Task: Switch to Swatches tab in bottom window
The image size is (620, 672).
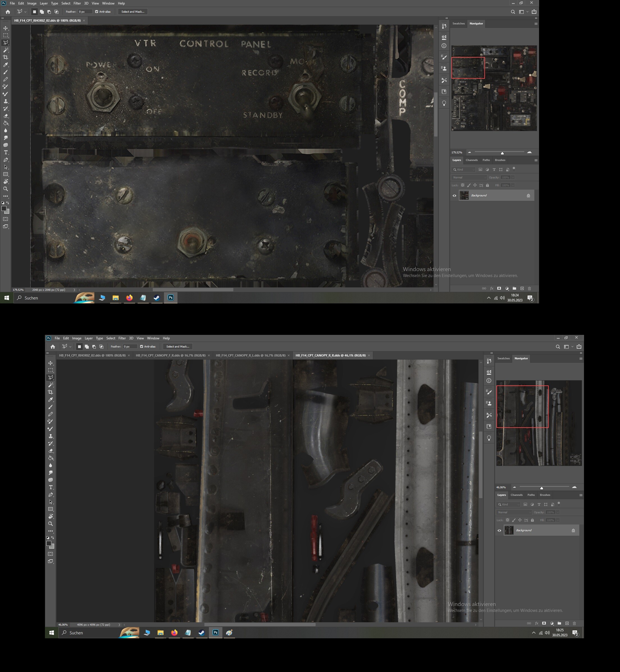Action: pos(503,358)
